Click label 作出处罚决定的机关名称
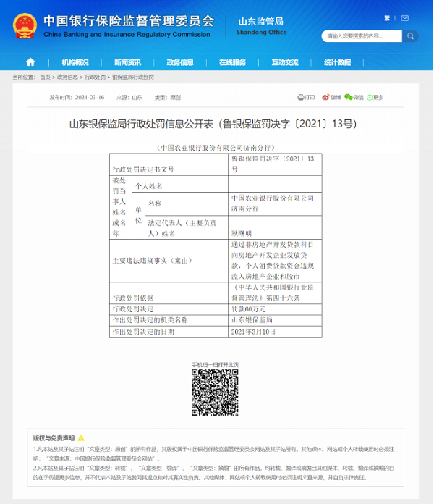 pyautogui.click(x=150, y=320)
